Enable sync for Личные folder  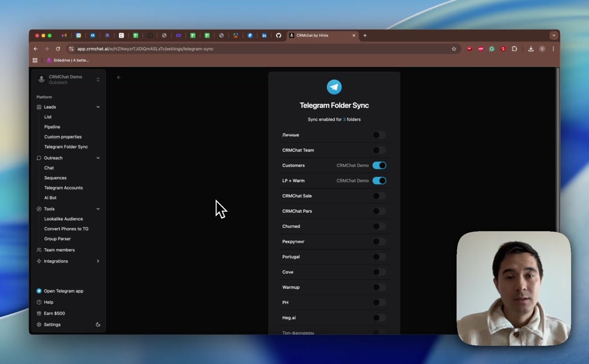pyautogui.click(x=379, y=135)
